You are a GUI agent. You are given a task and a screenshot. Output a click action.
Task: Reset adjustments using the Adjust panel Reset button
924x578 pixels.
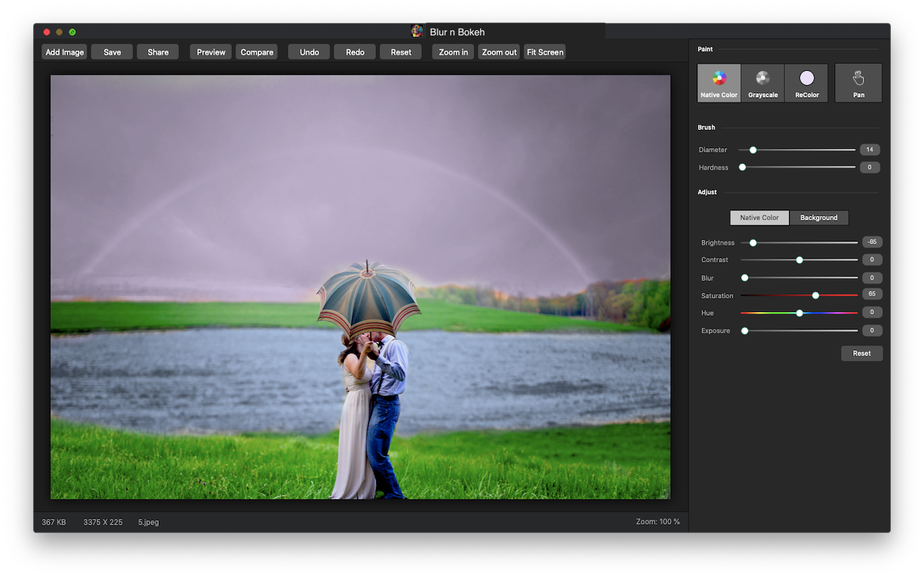tap(861, 353)
